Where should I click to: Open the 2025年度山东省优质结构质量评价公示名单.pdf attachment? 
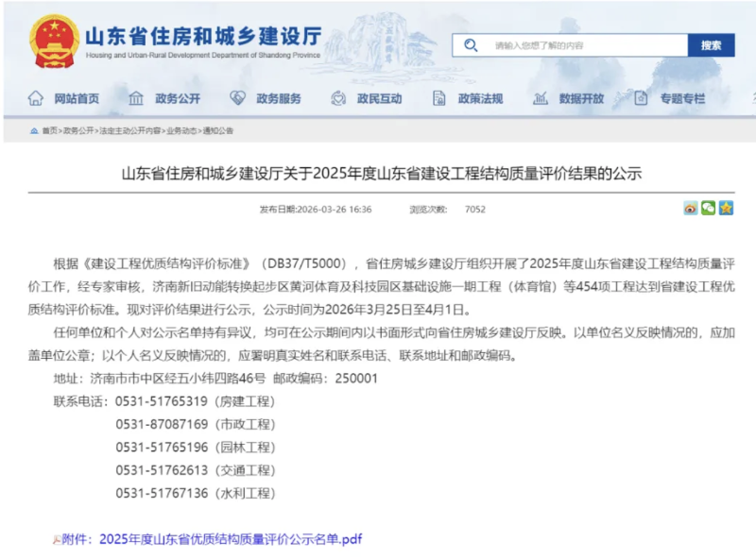[231, 539]
